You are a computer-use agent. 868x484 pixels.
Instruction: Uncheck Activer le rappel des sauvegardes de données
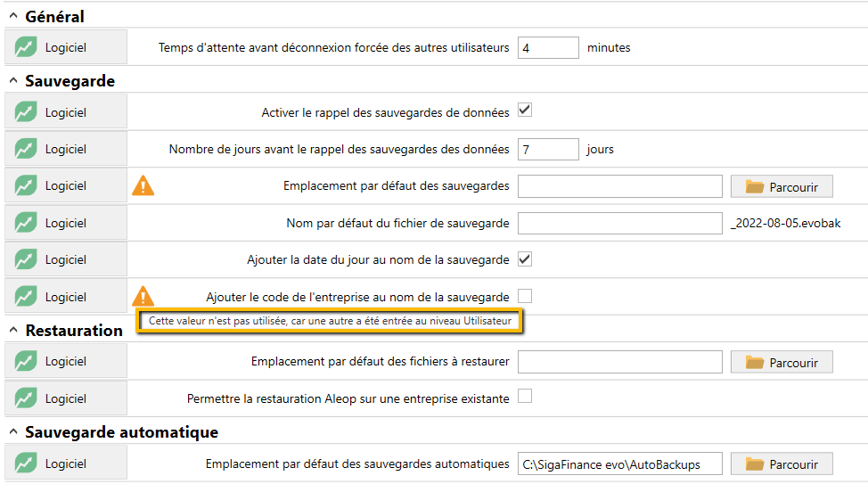(x=525, y=110)
